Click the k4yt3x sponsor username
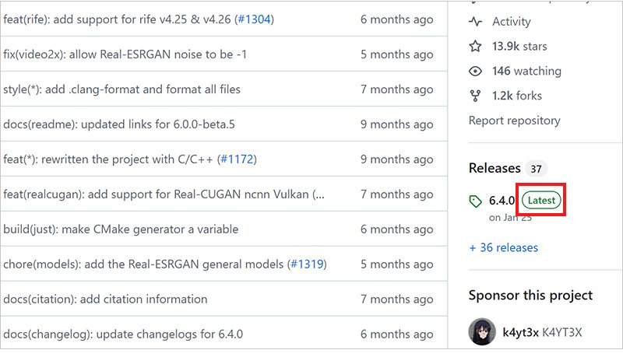 (x=520, y=332)
